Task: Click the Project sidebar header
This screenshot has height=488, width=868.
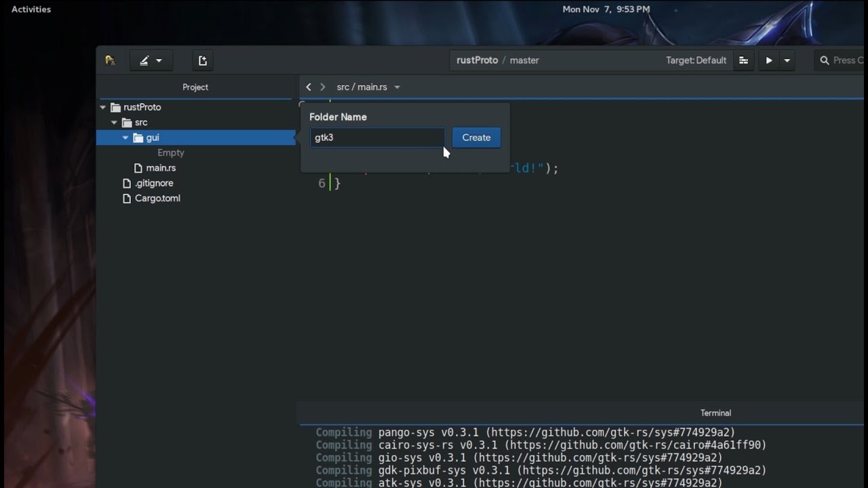Action: (x=195, y=87)
